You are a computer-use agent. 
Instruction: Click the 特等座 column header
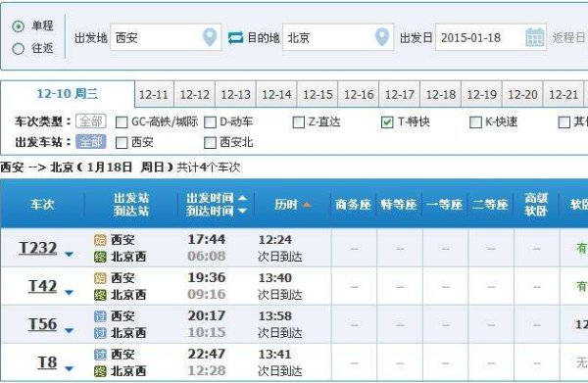(x=399, y=205)
